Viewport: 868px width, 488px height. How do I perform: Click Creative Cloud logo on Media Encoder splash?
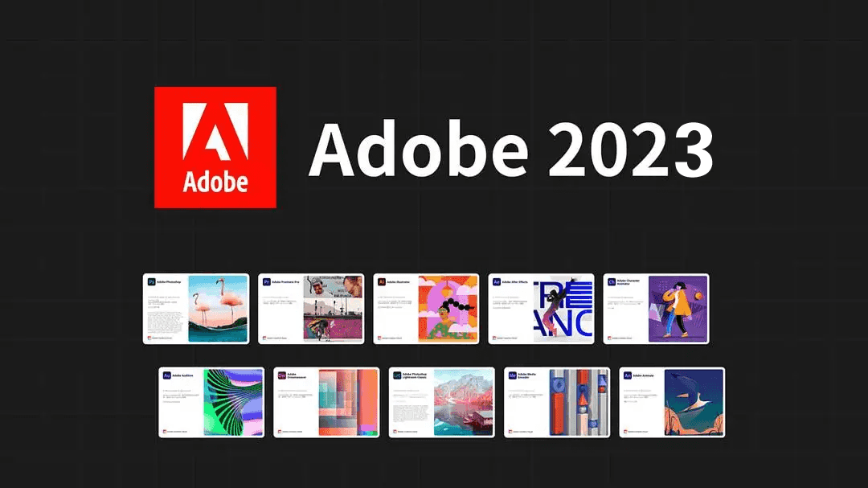click(x=511, y=432)
